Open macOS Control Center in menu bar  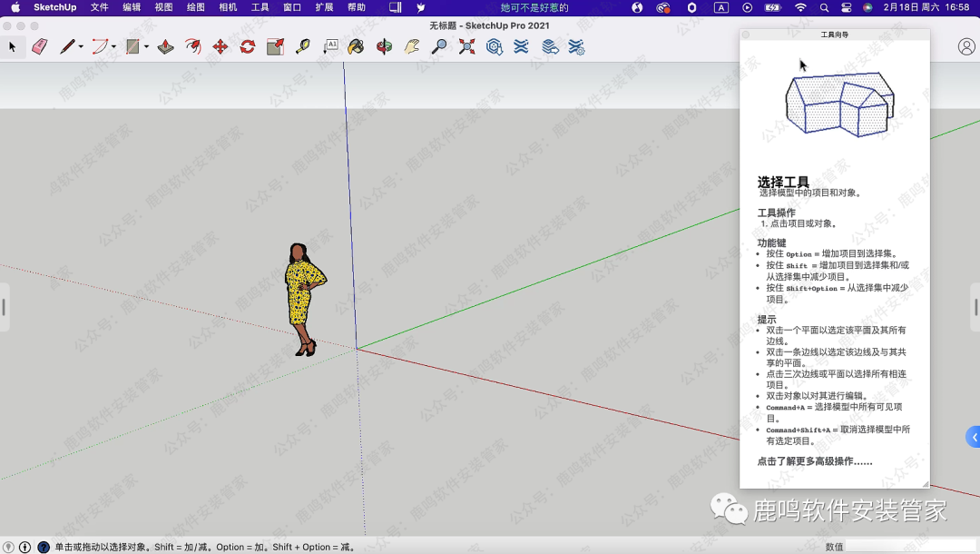(847, 7)
